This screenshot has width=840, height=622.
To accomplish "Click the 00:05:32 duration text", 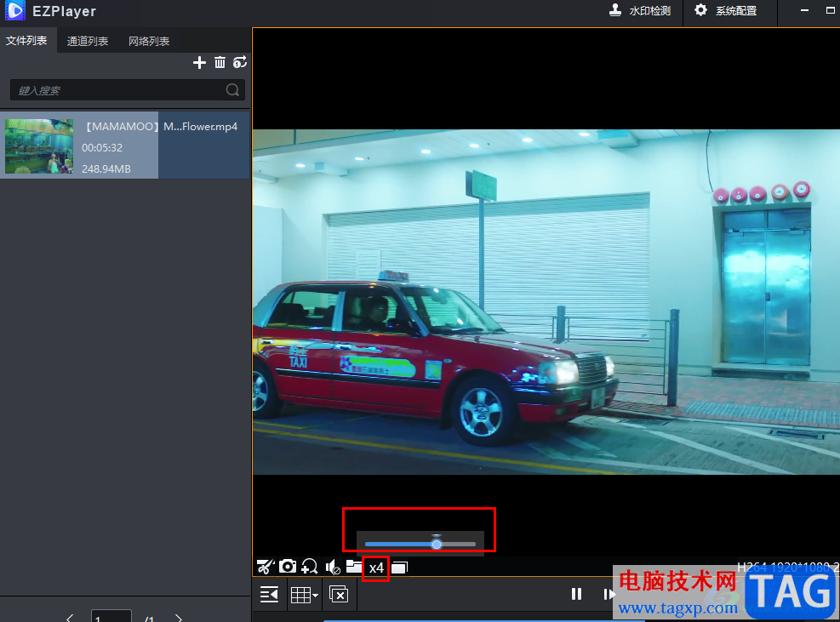I will click(x=102, y=147).
